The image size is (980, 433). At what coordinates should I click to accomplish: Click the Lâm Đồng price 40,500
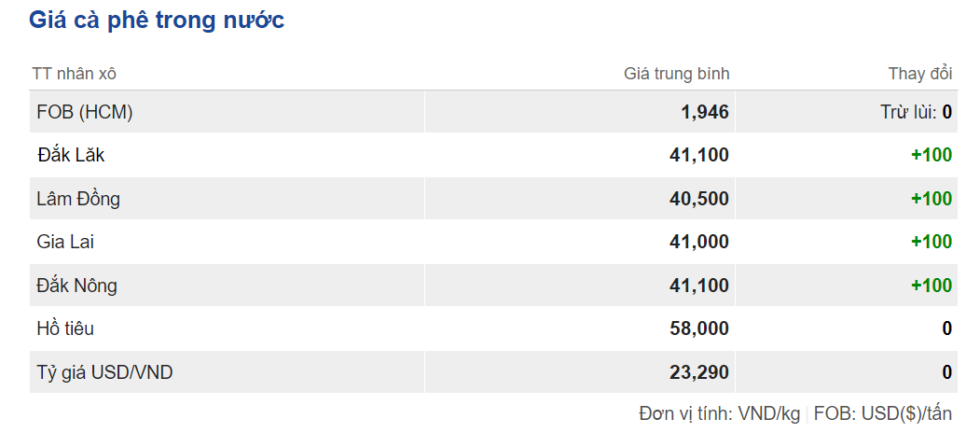pyautogui.click(x=698, y=199)
